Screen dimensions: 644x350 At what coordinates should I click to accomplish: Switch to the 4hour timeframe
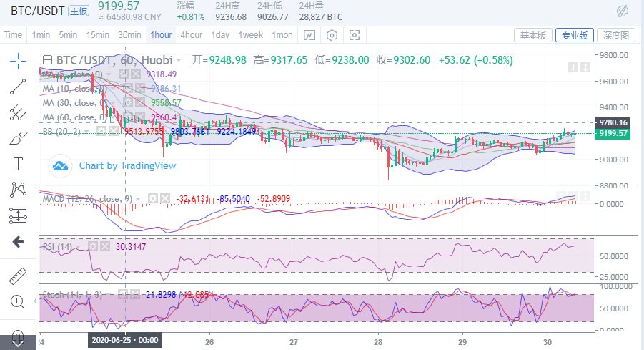point(191,35)
